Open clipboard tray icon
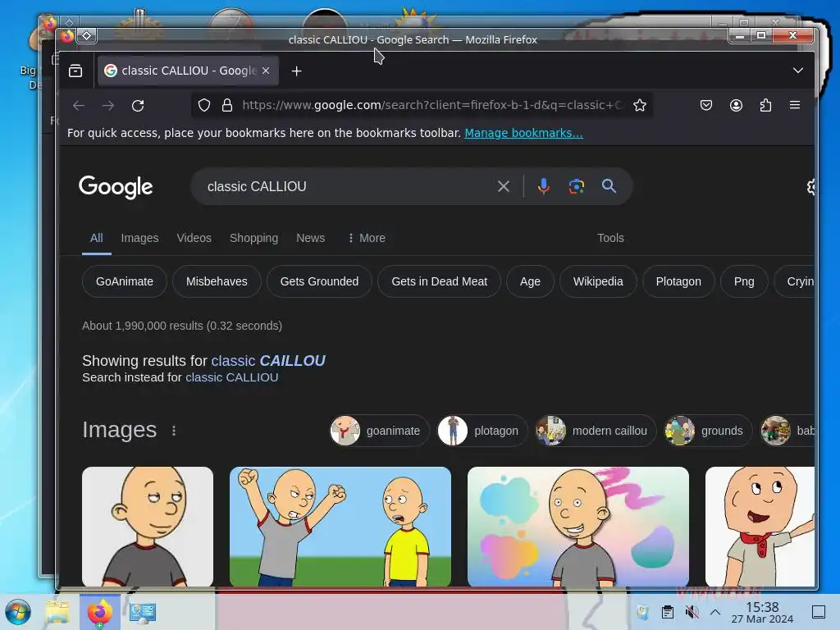 point(668,612)
